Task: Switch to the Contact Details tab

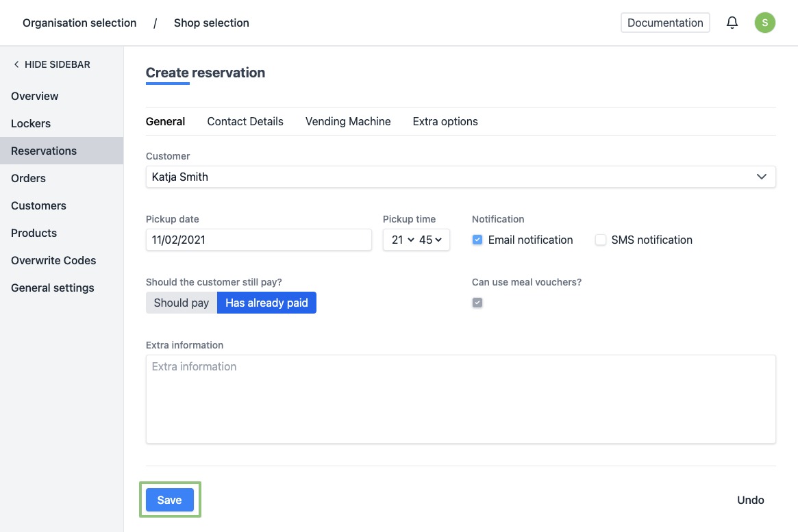Action: (245, 121)
